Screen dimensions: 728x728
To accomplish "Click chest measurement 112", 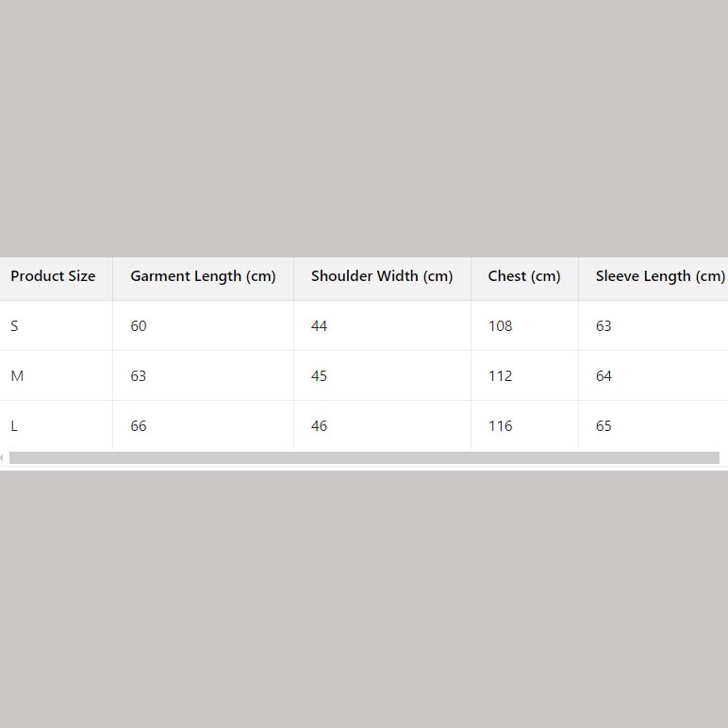I will tap(500, 376).
